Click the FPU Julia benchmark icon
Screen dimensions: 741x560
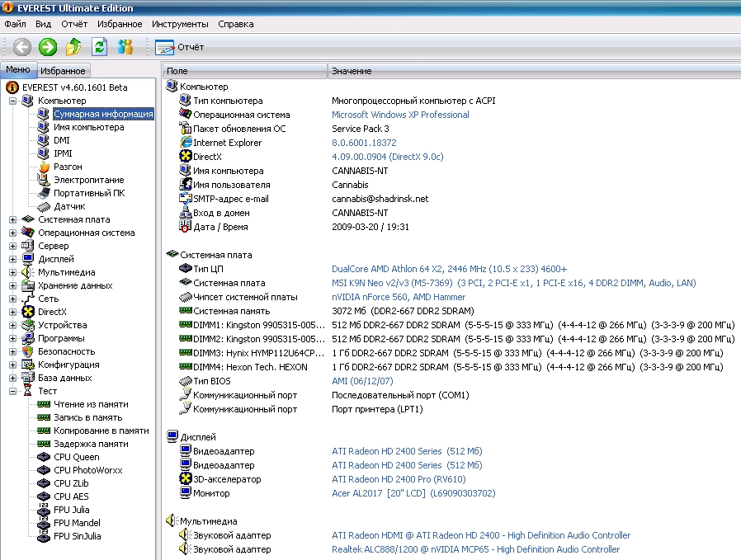[44, 510]
